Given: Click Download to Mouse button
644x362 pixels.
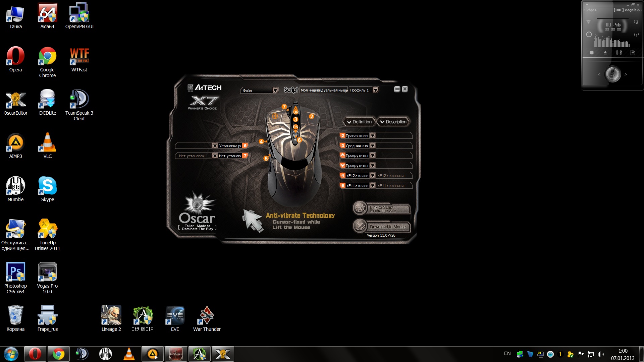Looking at the screenshot, I should (382, 227).
